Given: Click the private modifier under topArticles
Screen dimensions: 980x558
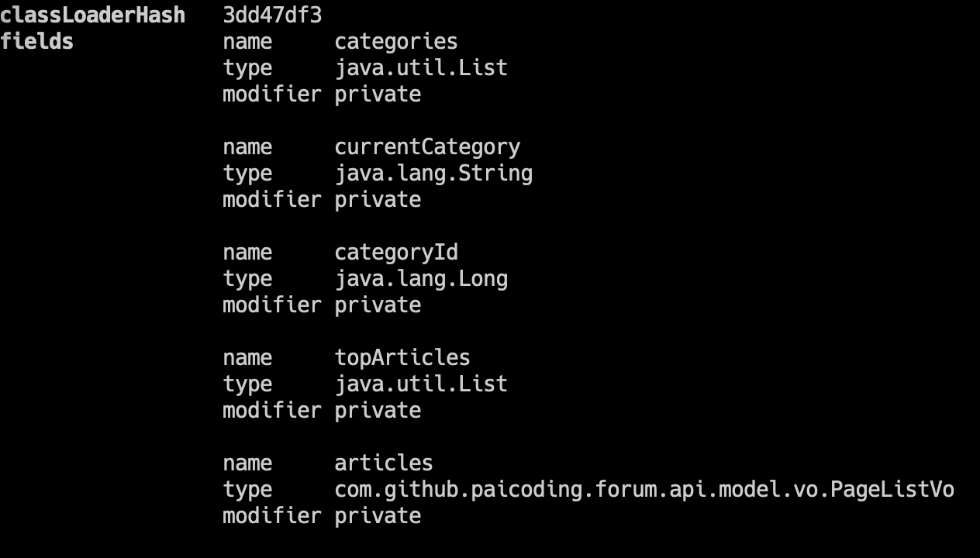Looking at the screenshot, I should [x=378, y=411].
